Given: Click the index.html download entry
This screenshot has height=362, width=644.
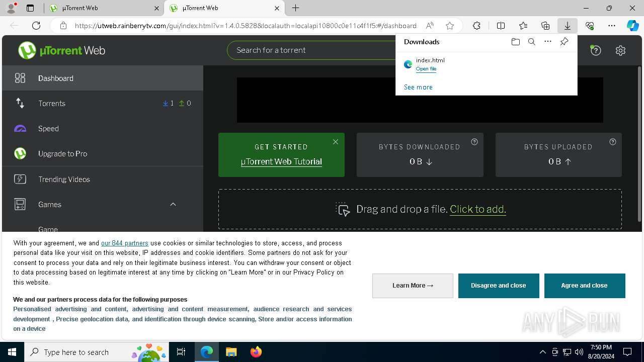Looking at the screenshot, I should (x=486, y=64).
